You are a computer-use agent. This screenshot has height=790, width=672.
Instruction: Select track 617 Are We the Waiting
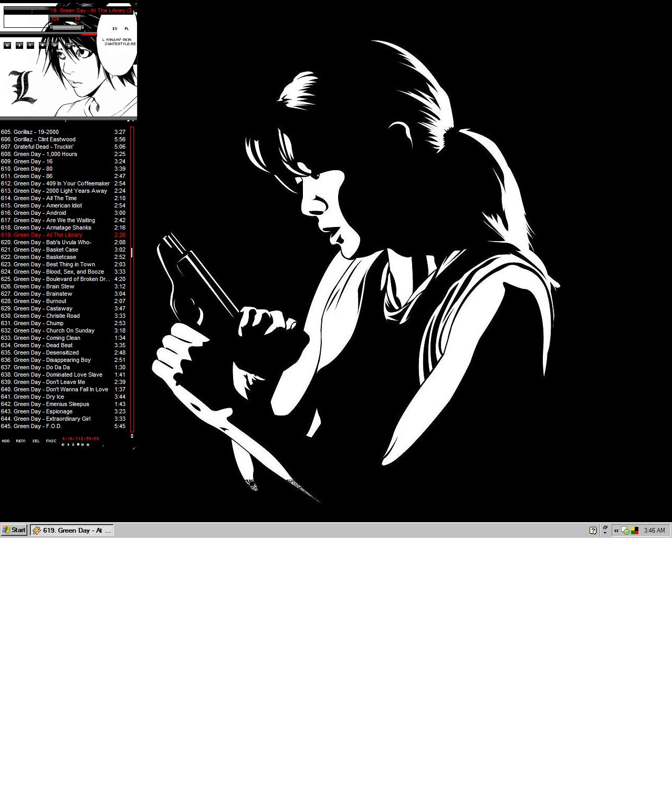tap(63, 221)
